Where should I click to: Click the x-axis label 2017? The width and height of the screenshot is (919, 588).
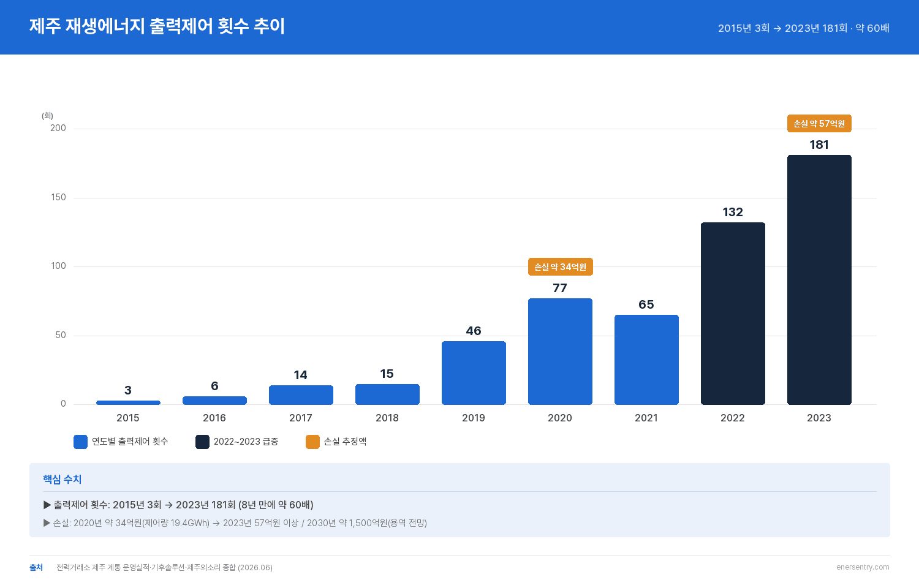[301, 418]
